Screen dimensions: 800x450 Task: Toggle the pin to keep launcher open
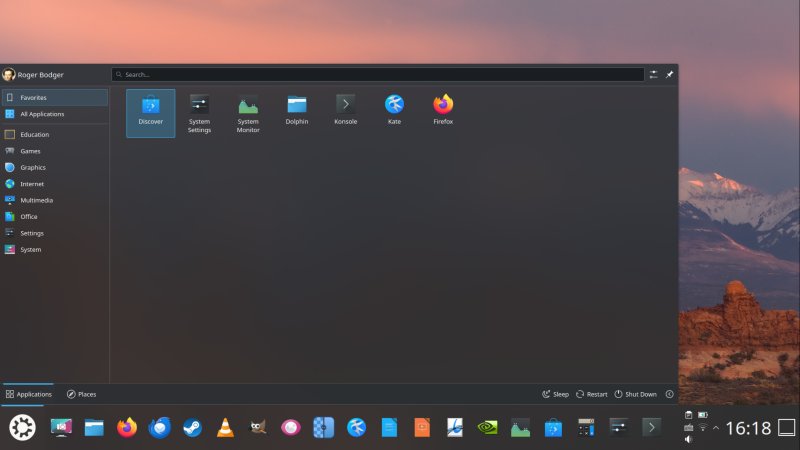(670, 74)
